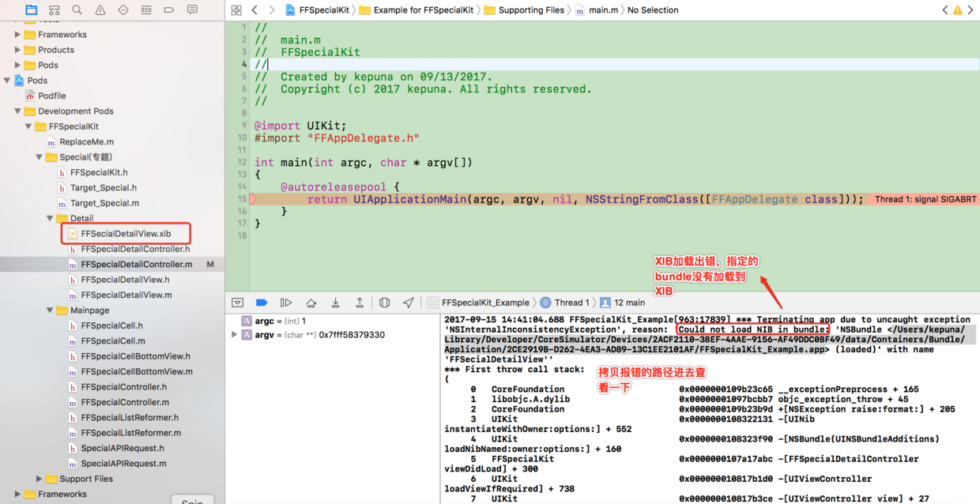980x504 pixels.
Task: Jump to previous issue arrow
Action: [x=944, y=10]
